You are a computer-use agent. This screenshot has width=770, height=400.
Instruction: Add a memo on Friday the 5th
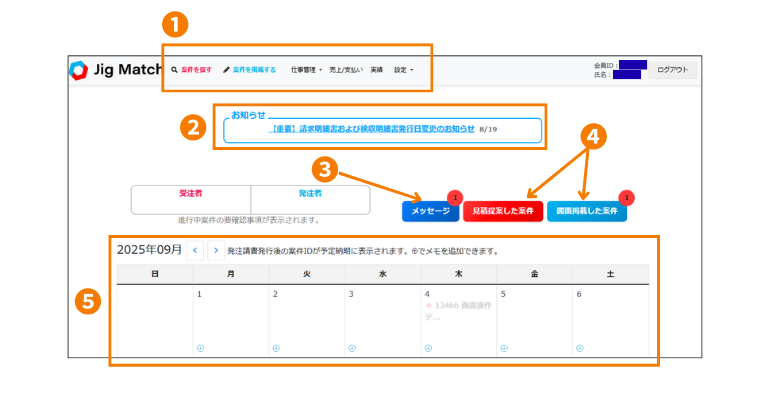tap(504, 348)
